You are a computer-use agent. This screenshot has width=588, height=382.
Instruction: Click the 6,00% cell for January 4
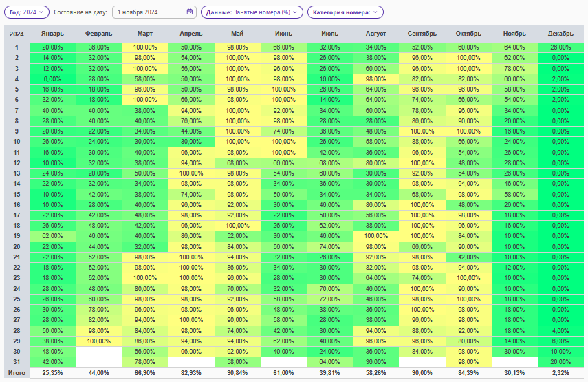point(52,79)
